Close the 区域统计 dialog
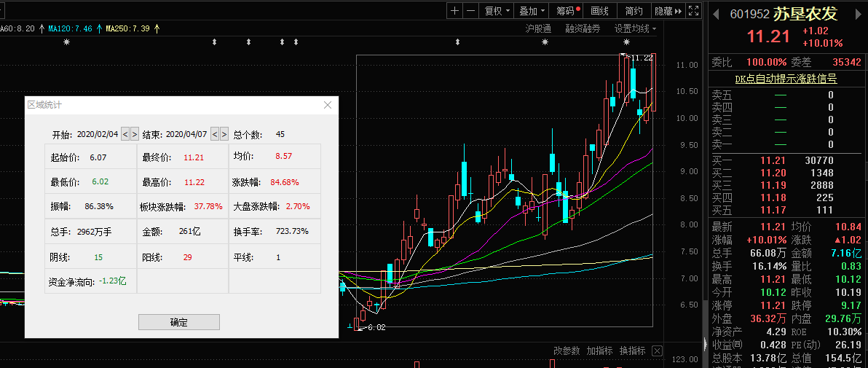 328,105
